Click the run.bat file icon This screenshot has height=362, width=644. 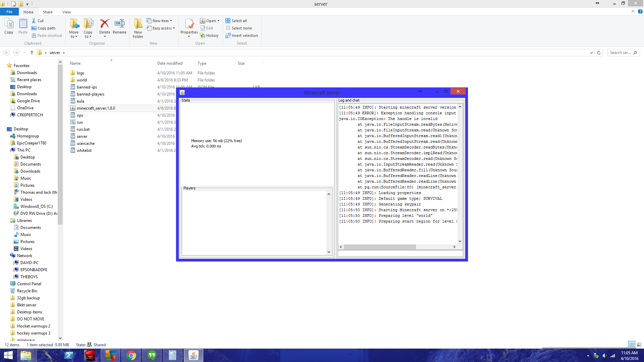tap(72, 129)
